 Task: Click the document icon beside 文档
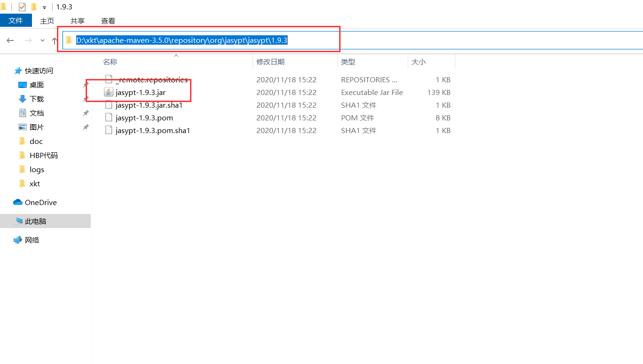[23, 113]
